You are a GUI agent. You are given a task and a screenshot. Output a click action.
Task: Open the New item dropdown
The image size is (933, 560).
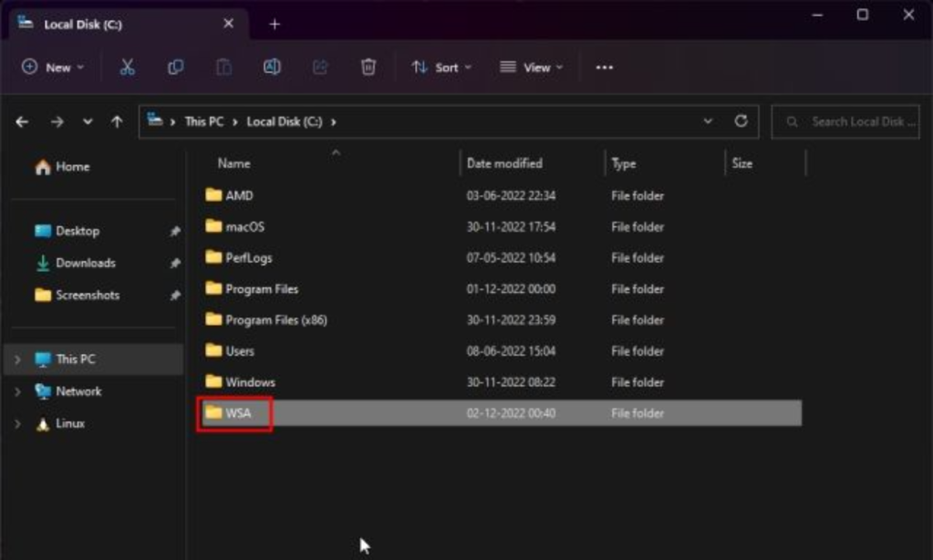[x=53, y=67]
